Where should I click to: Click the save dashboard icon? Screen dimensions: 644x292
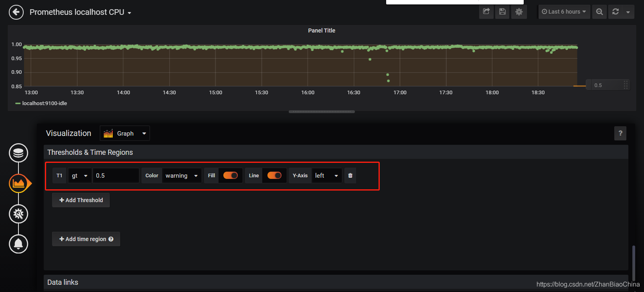pos(502,12)
